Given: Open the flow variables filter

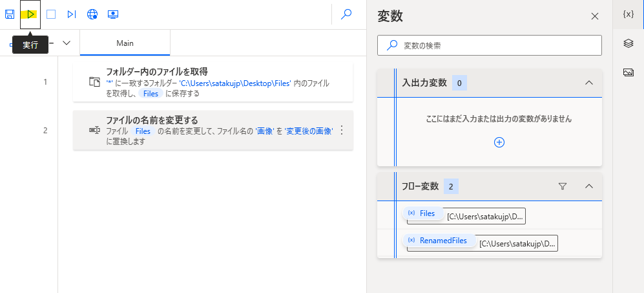Looking at the screenshot, I should pyautogui.click(x=563, y=186).
